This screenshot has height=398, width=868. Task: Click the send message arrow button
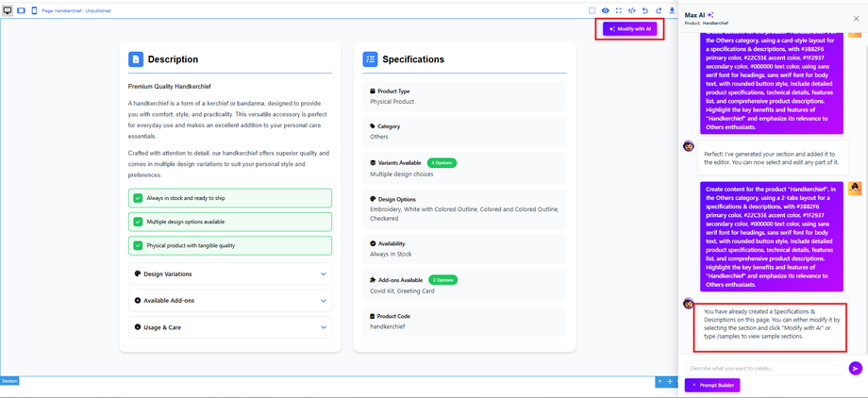[x=855, y=368]
